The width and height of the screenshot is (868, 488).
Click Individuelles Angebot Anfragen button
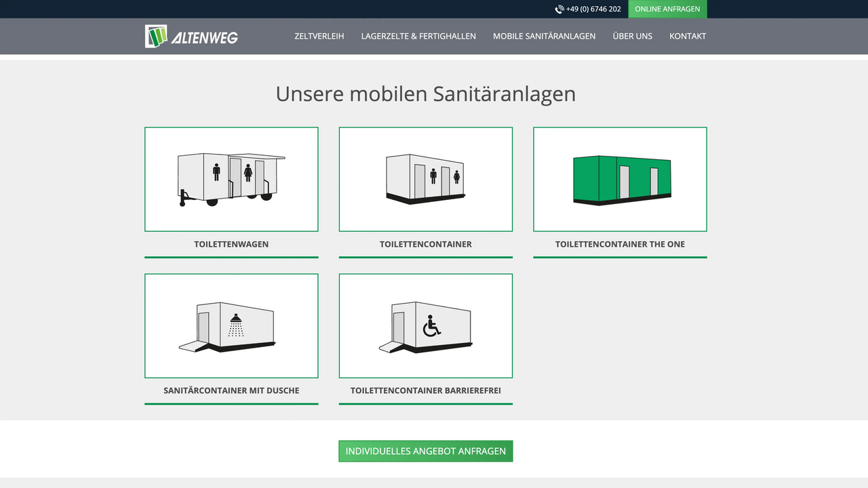click(x=425, y=450)
